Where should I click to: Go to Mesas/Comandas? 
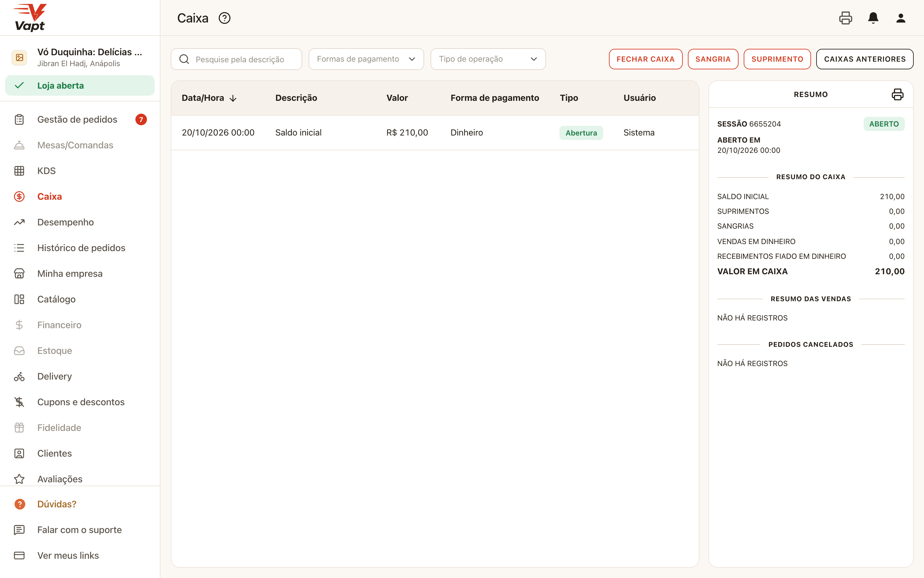pyautogui.click(x=75, y=145)
